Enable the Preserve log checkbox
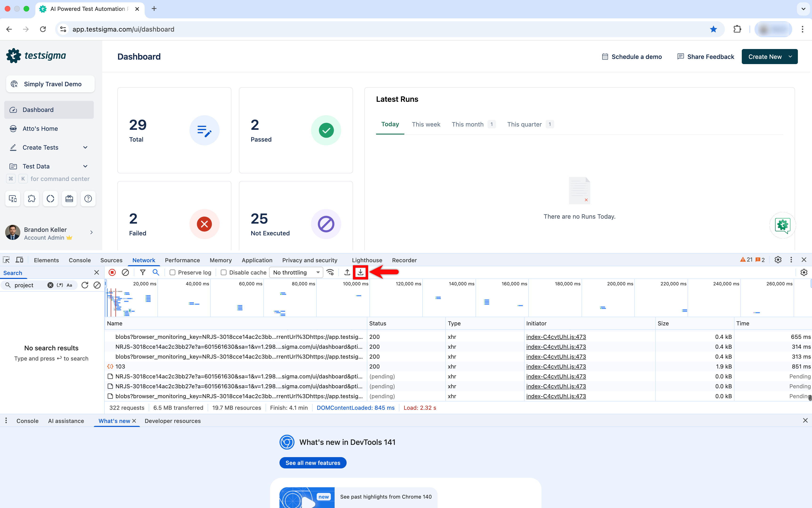Screen dimensions: 812x508 pos(173,272)
